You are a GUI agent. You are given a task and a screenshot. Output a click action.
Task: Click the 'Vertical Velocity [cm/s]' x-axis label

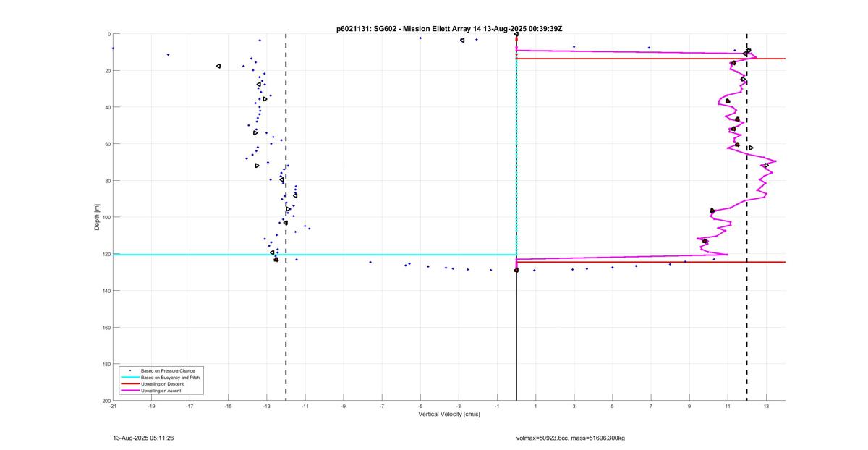449,415
